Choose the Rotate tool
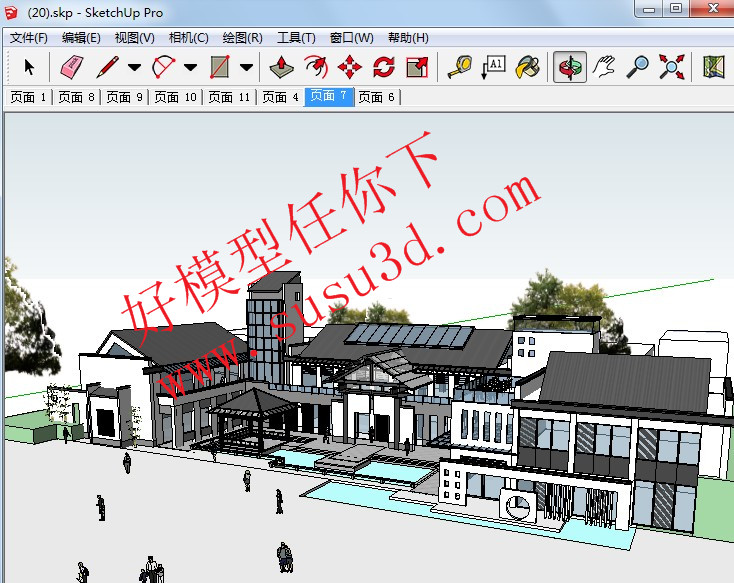The width and height of the screenshot is (734, 583). point(384,67)
